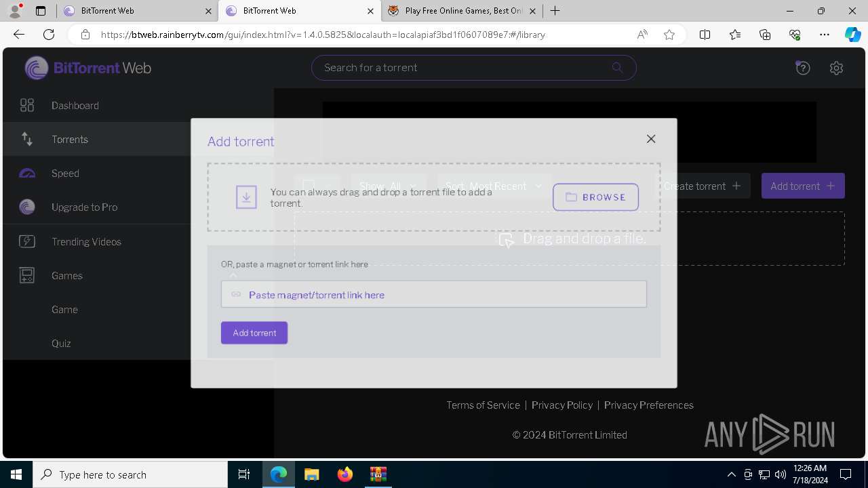Open the Show All dropdown
This screenshot has height=488, width=868.
click(389, 186)
